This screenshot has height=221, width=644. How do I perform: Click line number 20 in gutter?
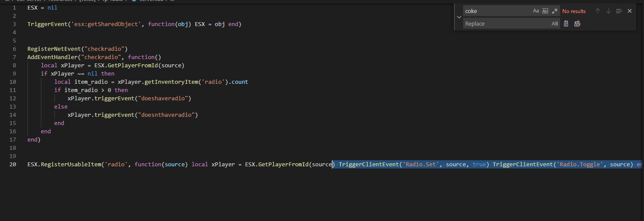(x=12, y=164)
